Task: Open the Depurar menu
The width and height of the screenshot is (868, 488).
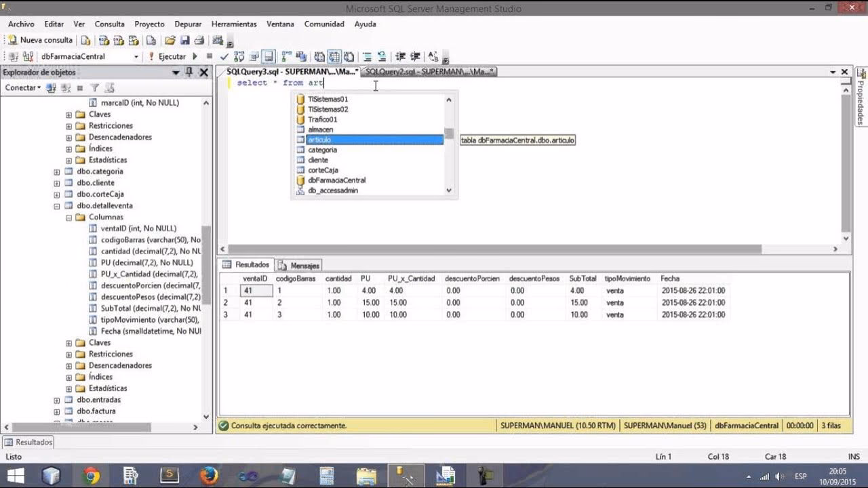Action: (x=188, y=24)
